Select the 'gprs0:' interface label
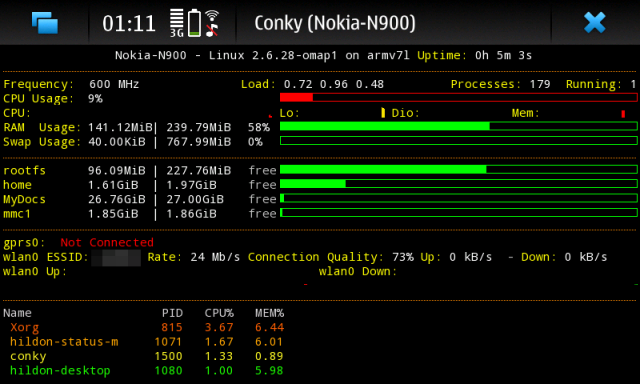Viewport: 640px width, 384px height. tap(24, 243)
